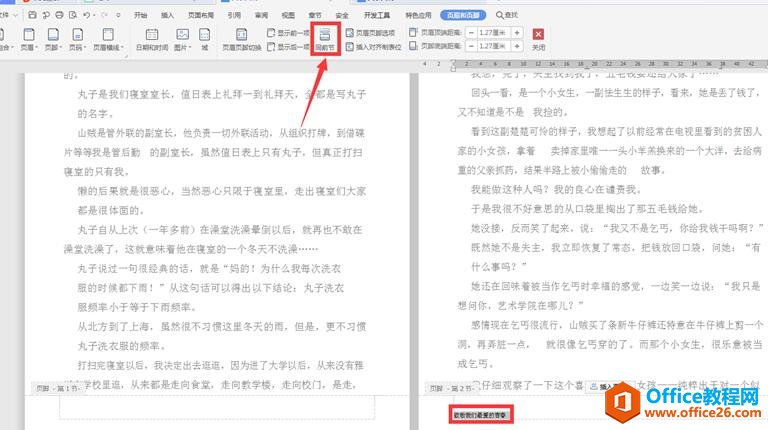Open the 插入 (Insert) tab
Image resolution: width=768 pixels, height=430 pixels.
[168, 15]
